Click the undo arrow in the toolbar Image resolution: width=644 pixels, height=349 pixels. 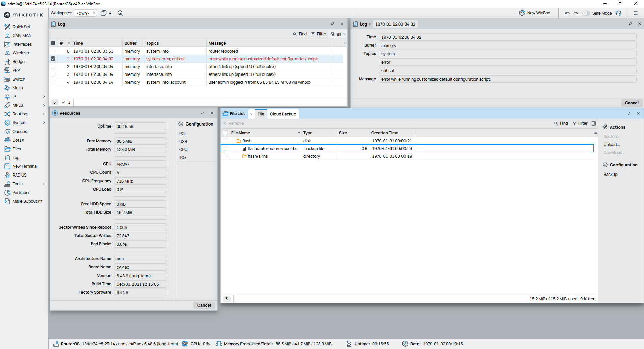[x=567, y=13]
